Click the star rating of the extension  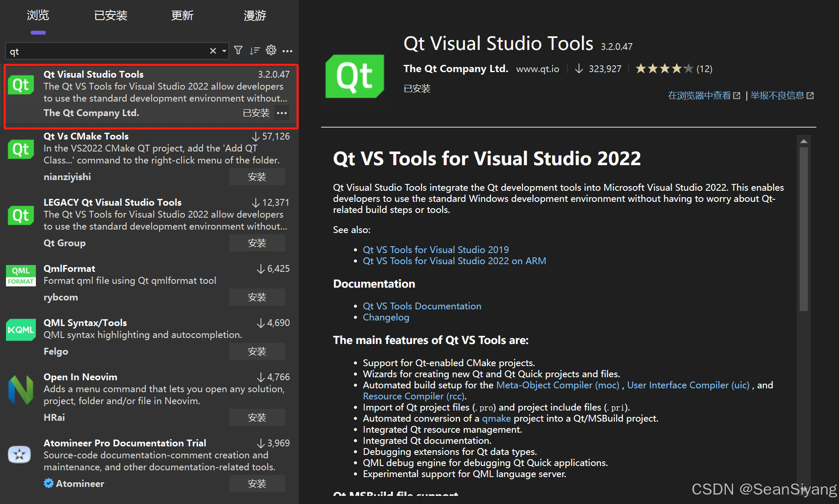(664, 69)
